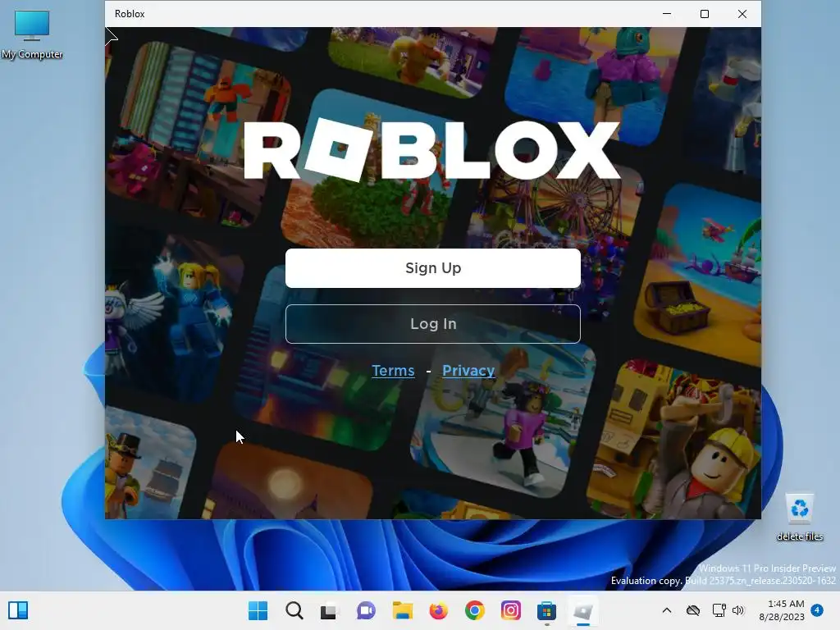This screenshot has height=630, width=840.
Task: Select the Roblox taskbar icon
Action: tap(583, 610)
